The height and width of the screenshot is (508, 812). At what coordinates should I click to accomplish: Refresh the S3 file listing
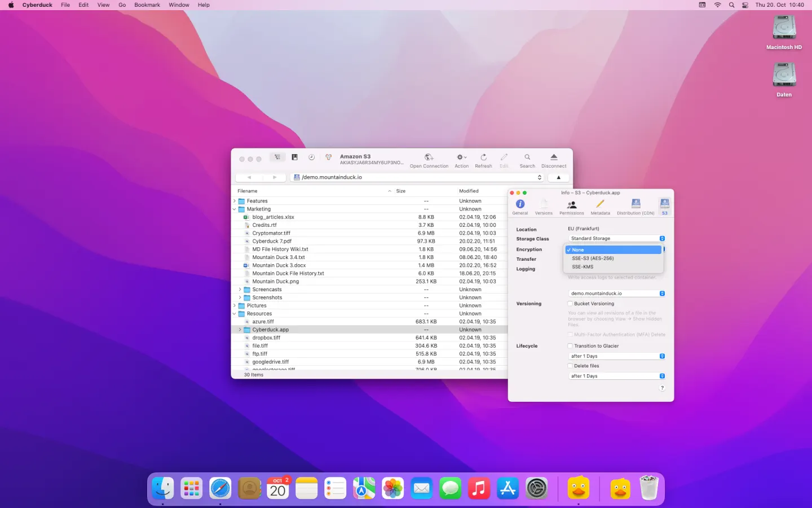[483, 157]
